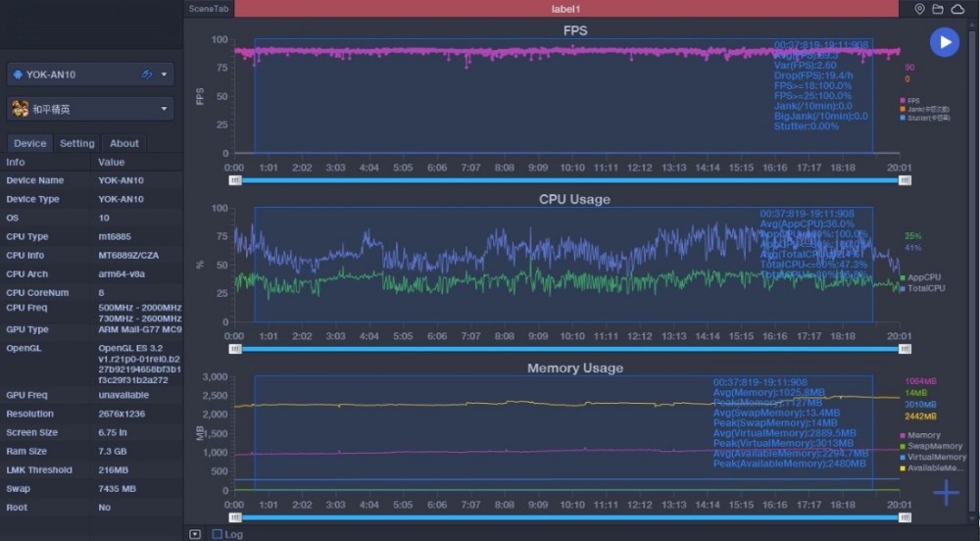Open the 和平精英 app selection dropdown
980x541 pixels.
[x=90, y=109]
